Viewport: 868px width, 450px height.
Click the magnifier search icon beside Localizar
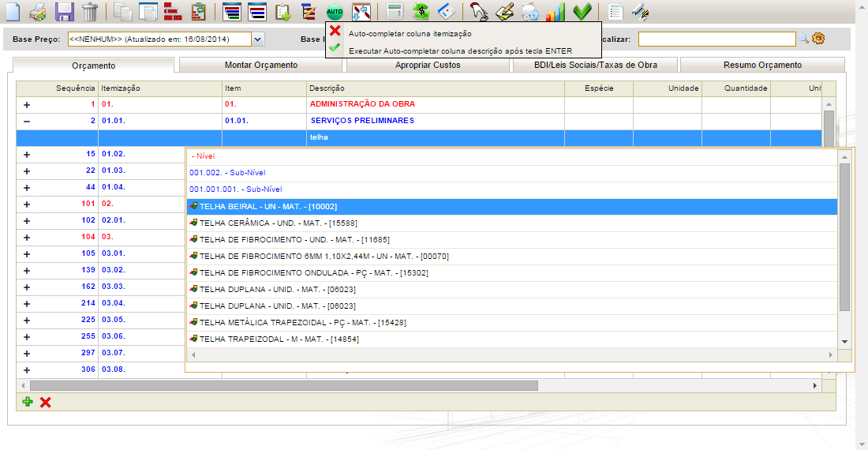click(x=803, y=38)
